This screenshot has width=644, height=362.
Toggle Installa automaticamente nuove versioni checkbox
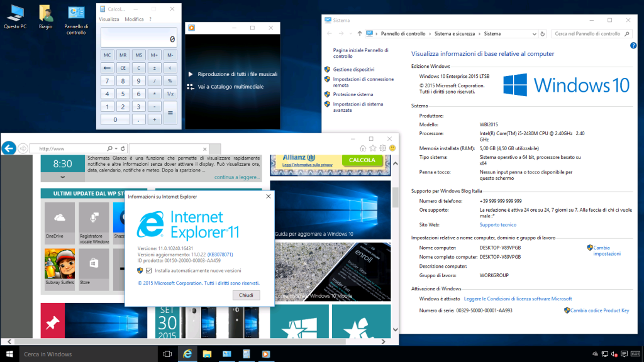tap(148, 270)
